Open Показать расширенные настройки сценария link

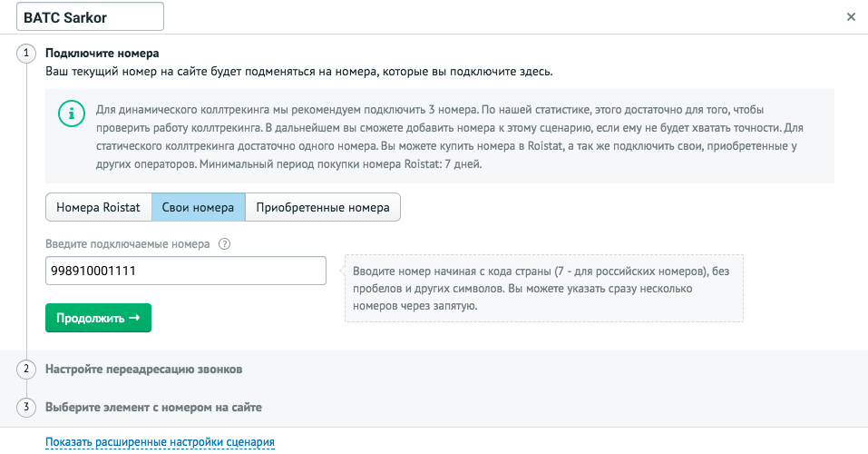tap(160, 442)
